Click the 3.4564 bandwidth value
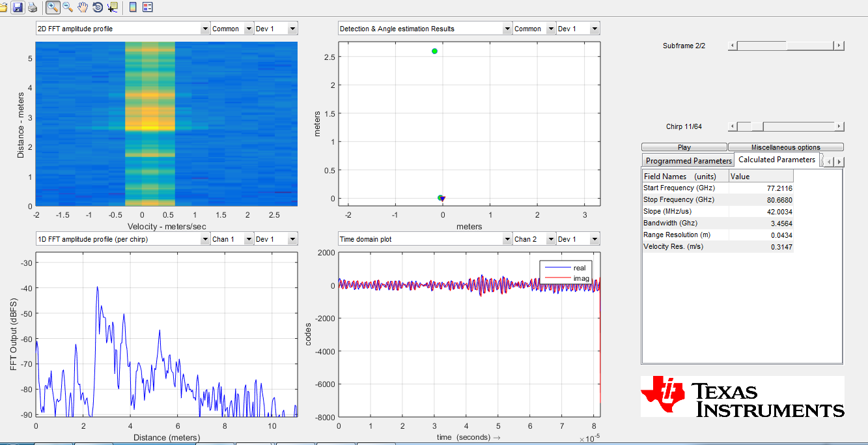868x445 pixels. coord(781,223)
